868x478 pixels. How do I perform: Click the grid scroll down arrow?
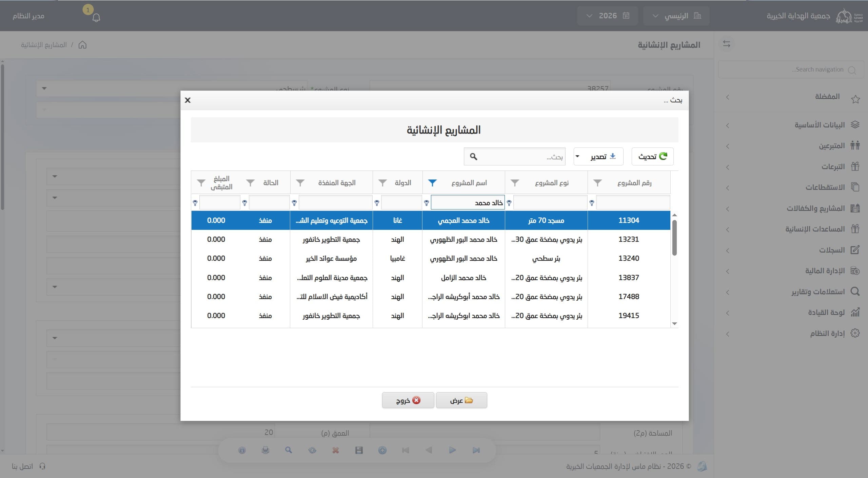pyautogui.click(x=674, y=324)
